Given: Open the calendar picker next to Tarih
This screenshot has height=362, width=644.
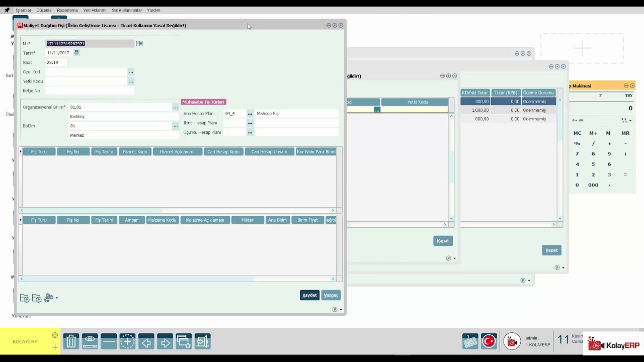Looking at the screenshot, I should pos(76,53).
